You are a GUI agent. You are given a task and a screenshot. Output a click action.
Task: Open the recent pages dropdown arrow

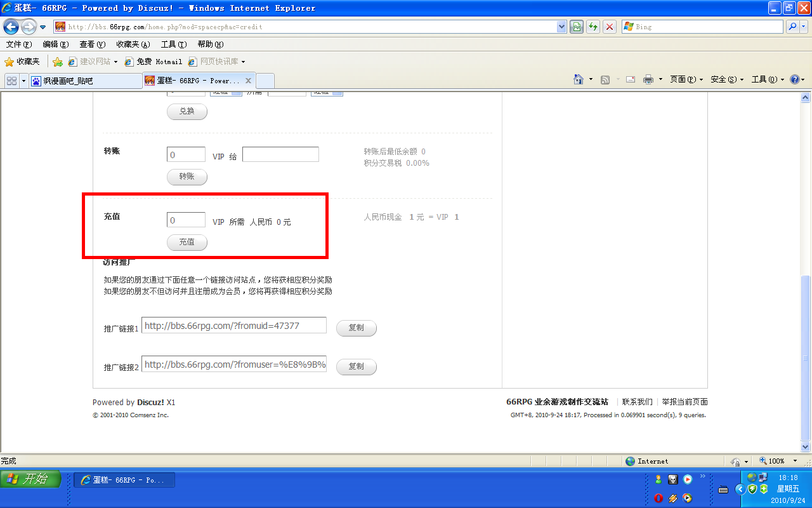point(43,27)
